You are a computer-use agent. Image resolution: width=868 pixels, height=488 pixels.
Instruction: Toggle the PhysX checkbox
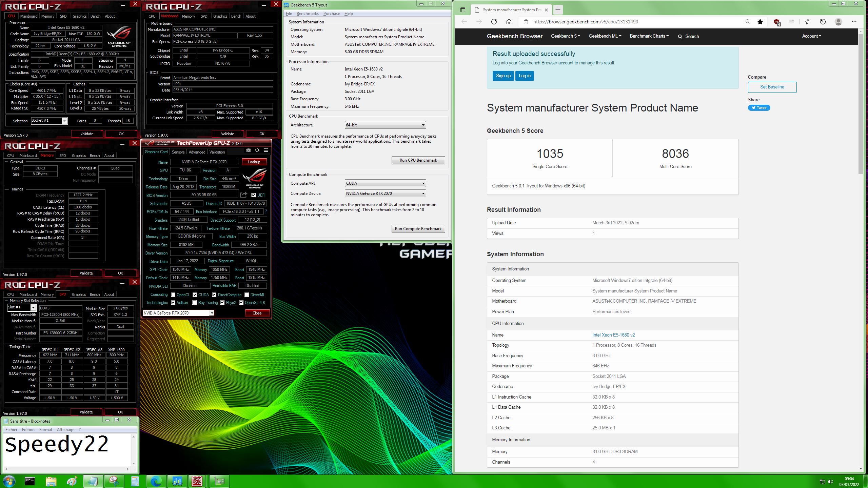pyautogui.click(x=222, y=303)
